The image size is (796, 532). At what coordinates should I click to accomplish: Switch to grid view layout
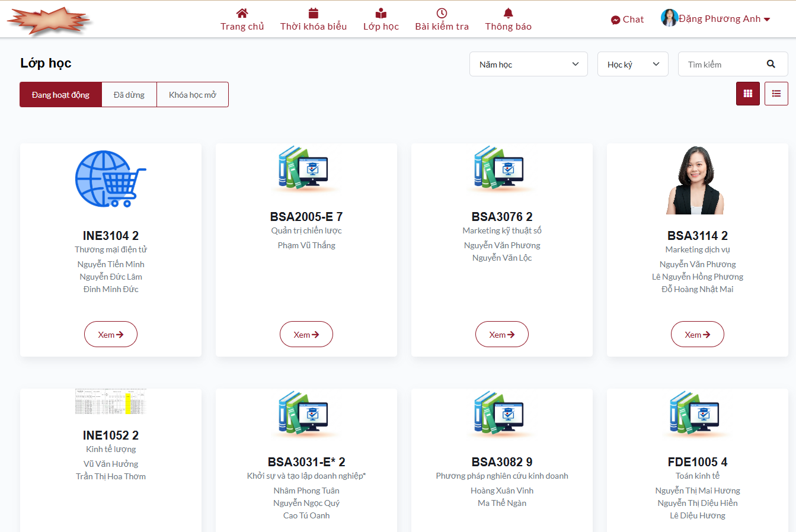[x=747, y=94]
